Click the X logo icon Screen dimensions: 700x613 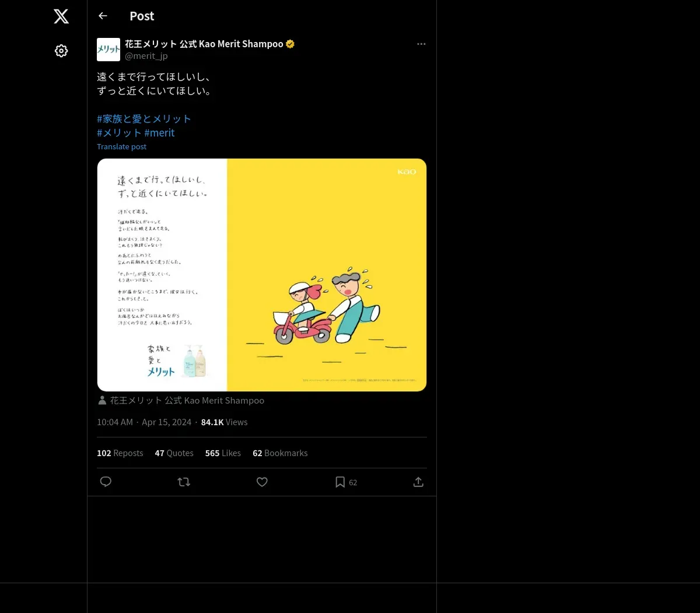[x=61, y=16]
